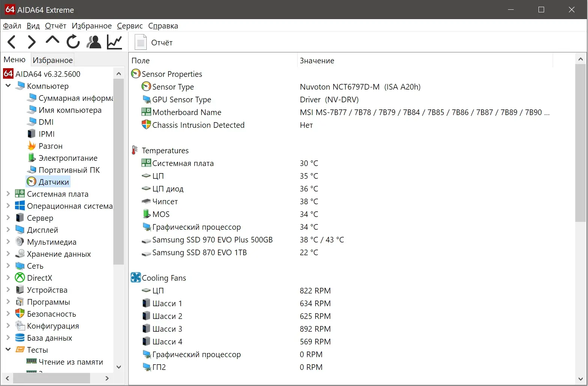Click the Motherboard Name board icon
Image resolution: width=588 pixels, height=386 pixels.
pyautogui.click(x=146, y=112)
